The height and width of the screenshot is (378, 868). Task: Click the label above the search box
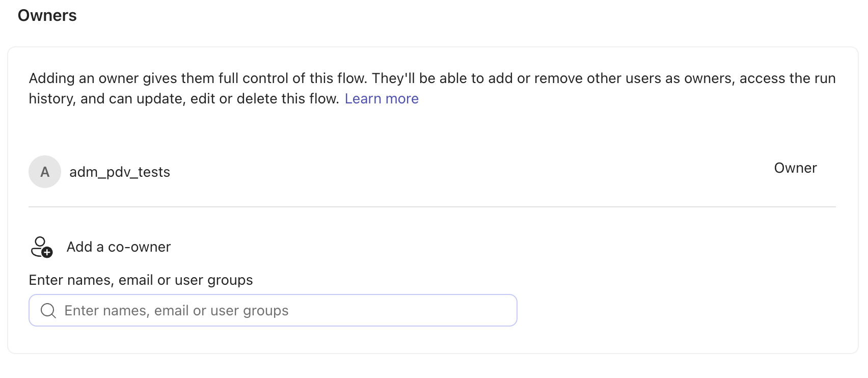(x=141, y=280)
